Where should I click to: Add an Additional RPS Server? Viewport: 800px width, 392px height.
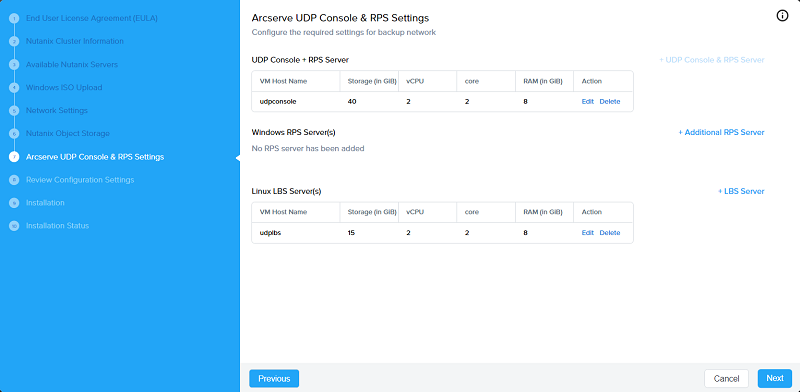(721, 132)
